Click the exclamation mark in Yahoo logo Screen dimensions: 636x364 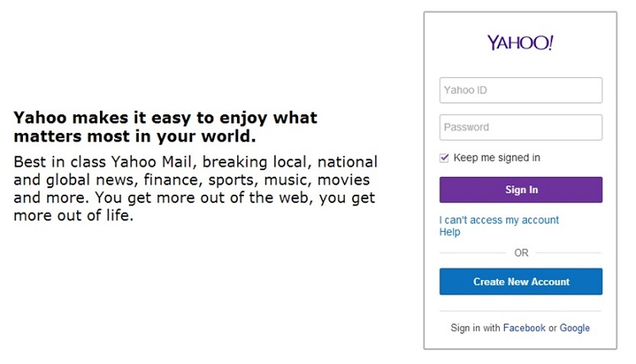[550, 42]
